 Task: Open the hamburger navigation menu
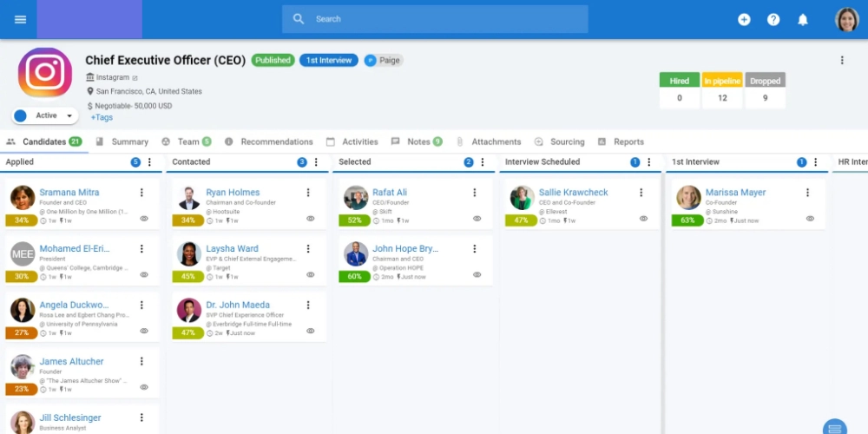(x=21, y=19)
